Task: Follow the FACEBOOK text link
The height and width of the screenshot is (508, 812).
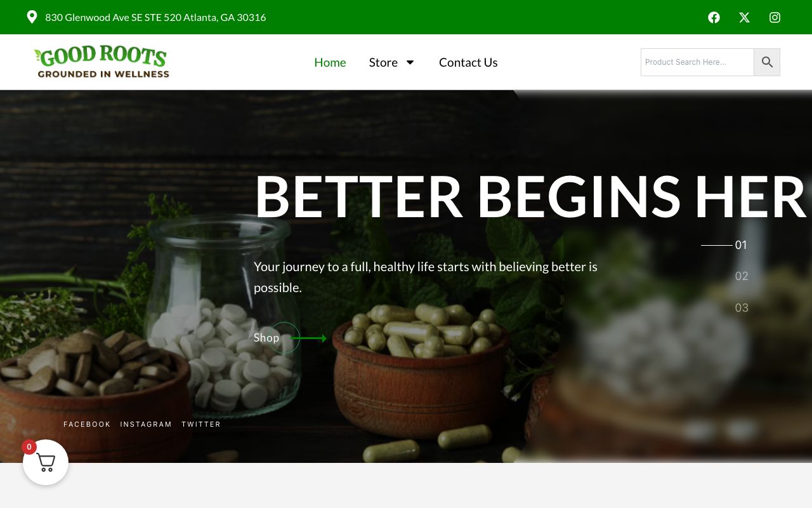Action: click(x=87, y=424)
